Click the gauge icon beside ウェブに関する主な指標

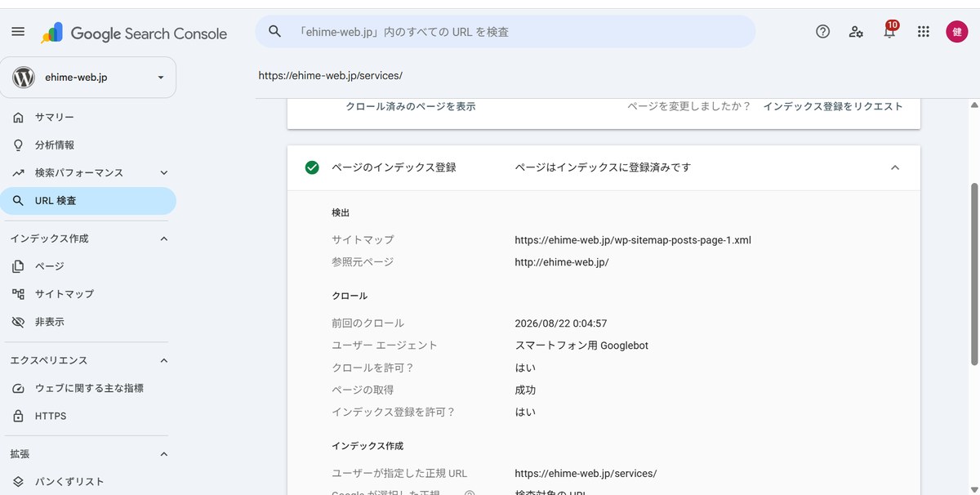[x=18, y=388]
